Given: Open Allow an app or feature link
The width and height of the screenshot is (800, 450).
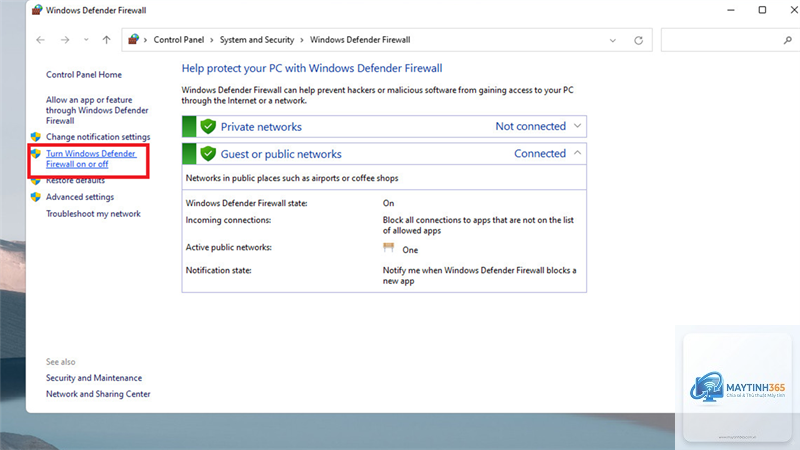Looking at the screenshot, I should 97,110.
